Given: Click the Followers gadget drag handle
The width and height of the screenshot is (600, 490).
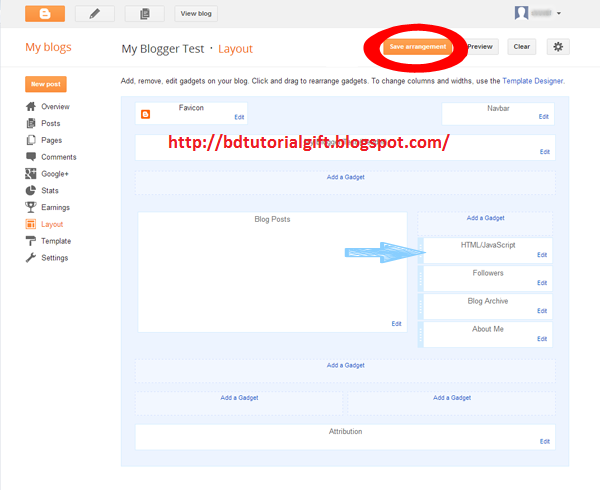Looking at the screenshot, I should point(421,278).
